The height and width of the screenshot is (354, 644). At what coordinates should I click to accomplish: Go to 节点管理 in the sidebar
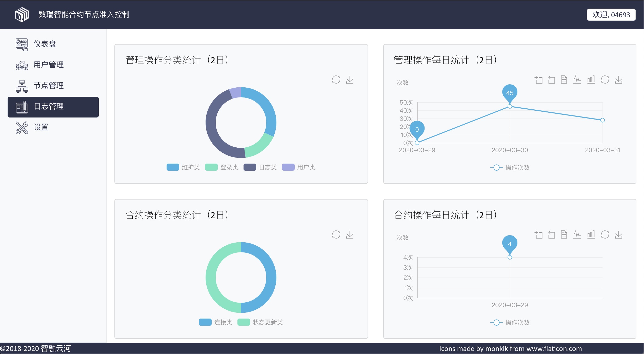pos(49,86)
